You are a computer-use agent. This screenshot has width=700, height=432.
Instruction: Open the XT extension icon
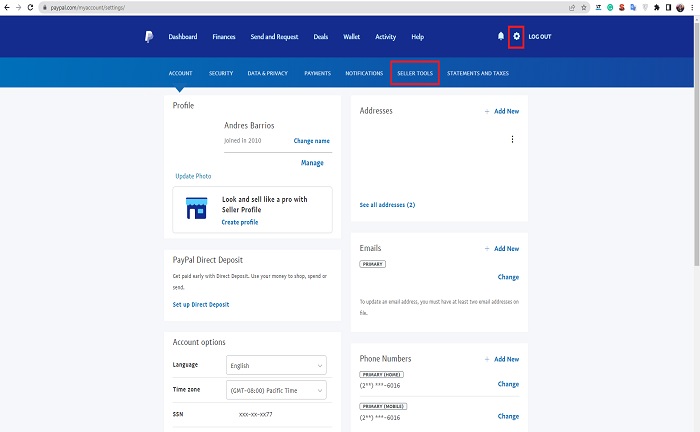[598, 8]
